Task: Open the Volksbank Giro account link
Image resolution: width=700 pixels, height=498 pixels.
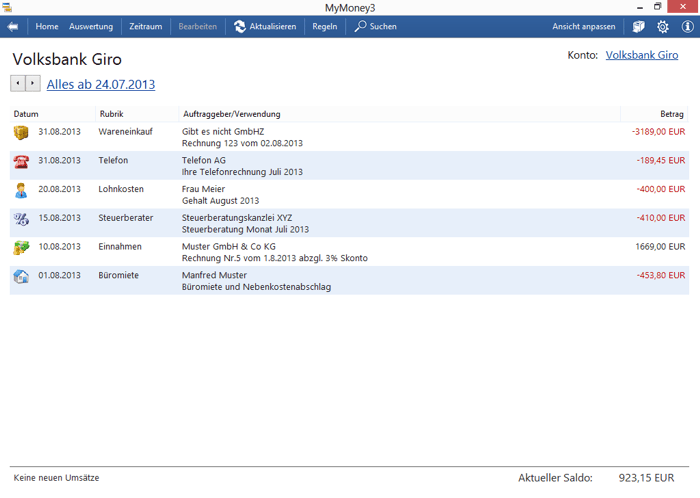Action: [641, 55]
